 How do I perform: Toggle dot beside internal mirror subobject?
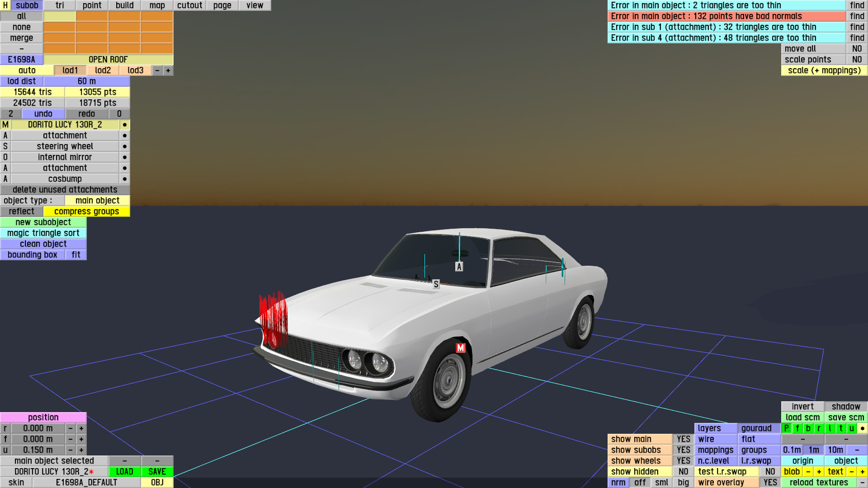coord(124,157)
